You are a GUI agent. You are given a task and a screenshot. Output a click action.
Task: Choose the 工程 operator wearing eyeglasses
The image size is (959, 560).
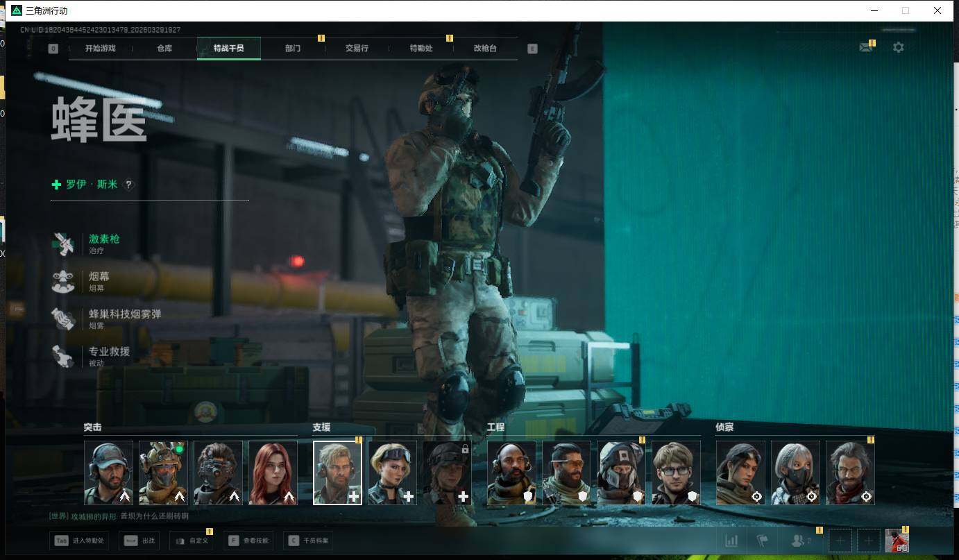click(x=676, y=473)
